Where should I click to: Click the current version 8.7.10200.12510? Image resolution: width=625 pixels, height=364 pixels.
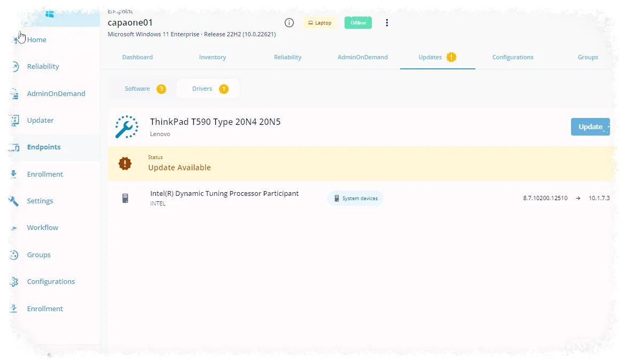pos(545,198)
